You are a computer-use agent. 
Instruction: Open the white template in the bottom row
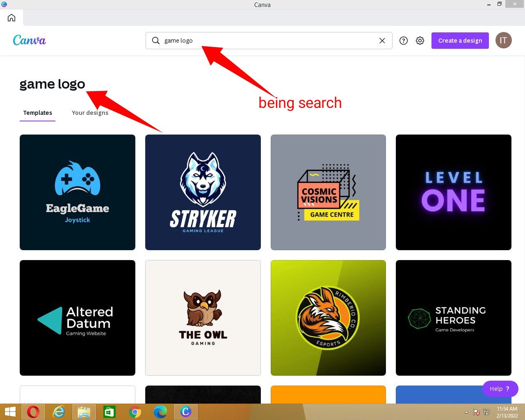point(78,395)
